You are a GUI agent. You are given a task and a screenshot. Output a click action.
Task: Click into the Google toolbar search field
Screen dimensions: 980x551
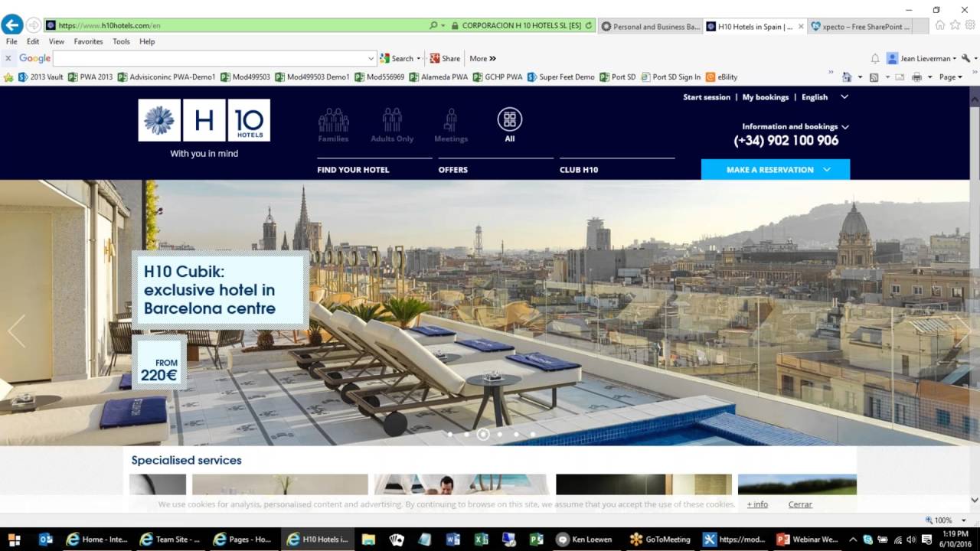click(210, 58)
